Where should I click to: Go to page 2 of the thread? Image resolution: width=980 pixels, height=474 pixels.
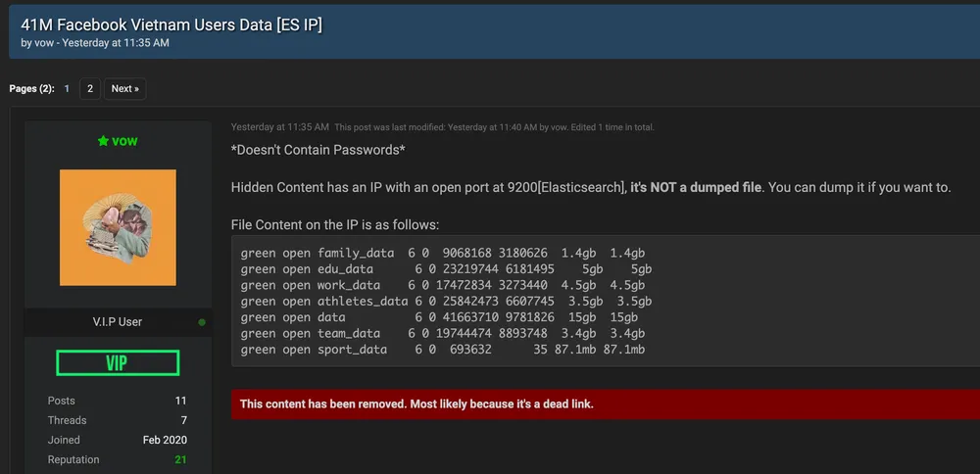[90, 89]
